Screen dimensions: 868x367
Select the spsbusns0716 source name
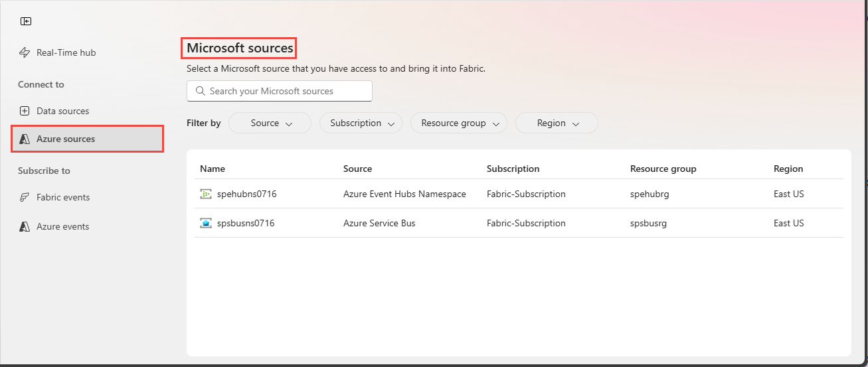[246, 224]
